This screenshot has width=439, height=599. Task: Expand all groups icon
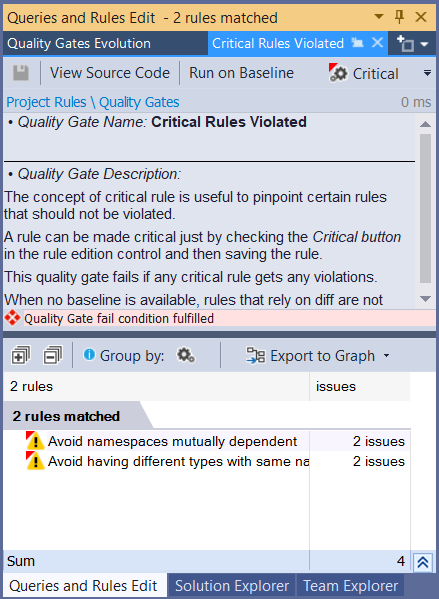pyautogui.click(x=21, y=355)
